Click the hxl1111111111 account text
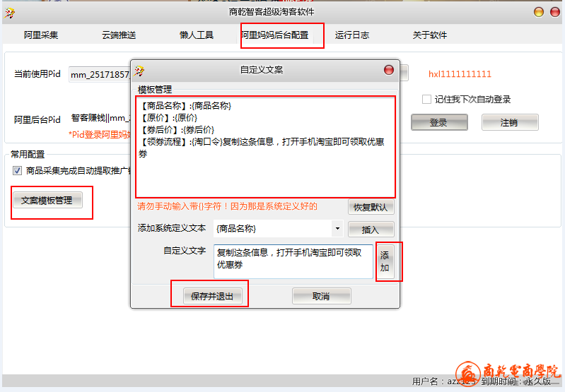This screenshot has width=565, height=392. coord(460,74)
